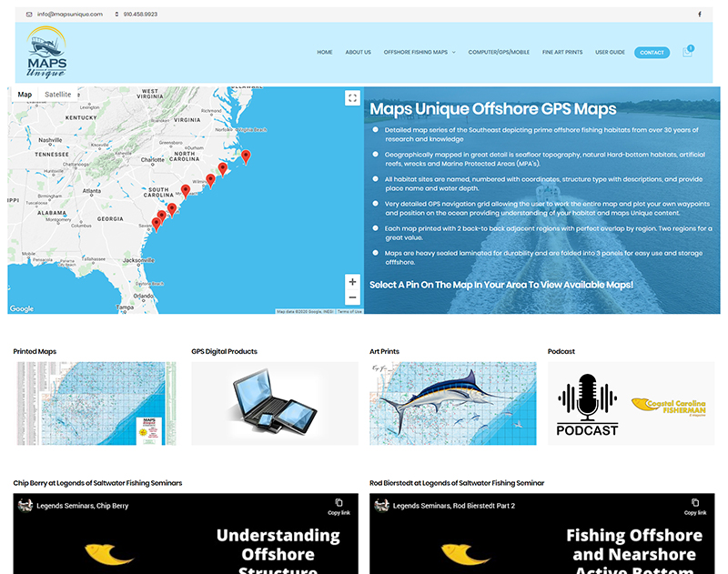Click 'Rod Bierstedt at Legends' seminar heading
Screen dimensions: 728x574
coord(457,483)
